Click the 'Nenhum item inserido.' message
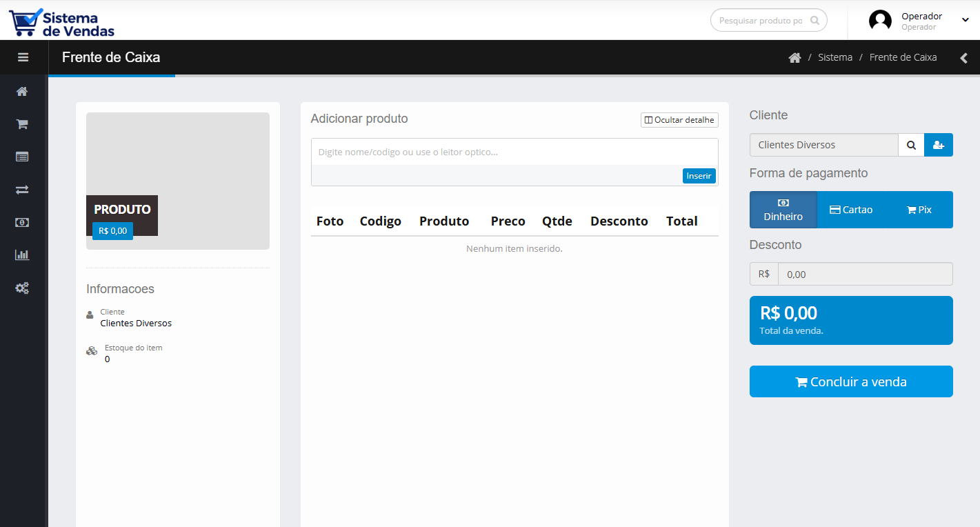 [x=514, y=248]
